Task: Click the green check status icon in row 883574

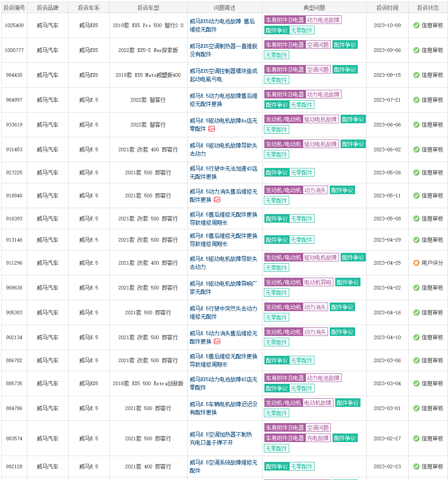Action: coord(416,438)
